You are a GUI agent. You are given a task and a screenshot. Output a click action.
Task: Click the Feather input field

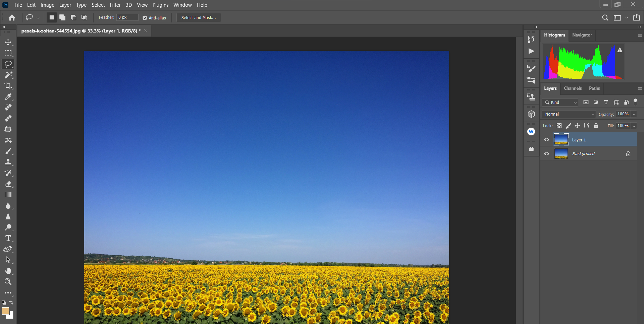(x=127, y=17)
